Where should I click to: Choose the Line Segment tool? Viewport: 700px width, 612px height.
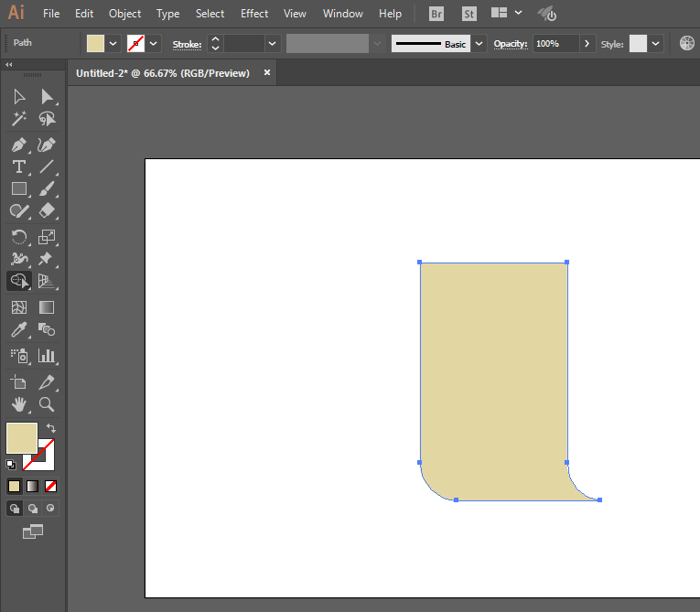[47, 166]
